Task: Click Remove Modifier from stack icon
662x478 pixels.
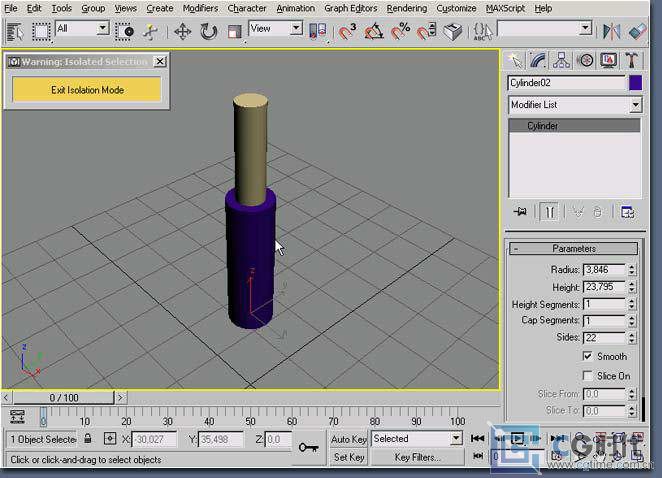Action: point(597,212)
